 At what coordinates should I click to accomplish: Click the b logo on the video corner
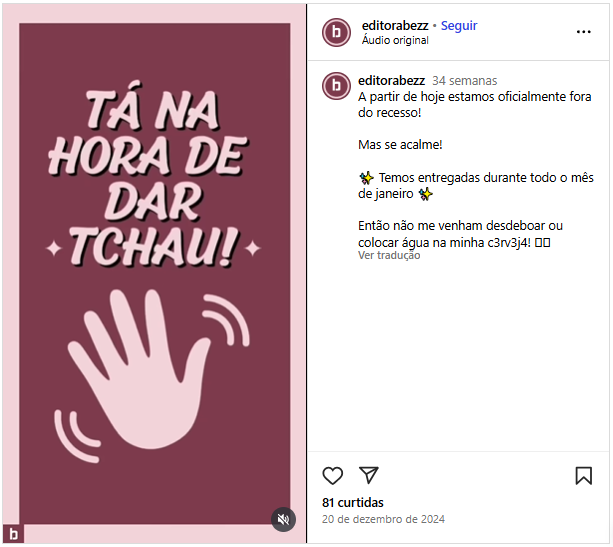point(13,534)
